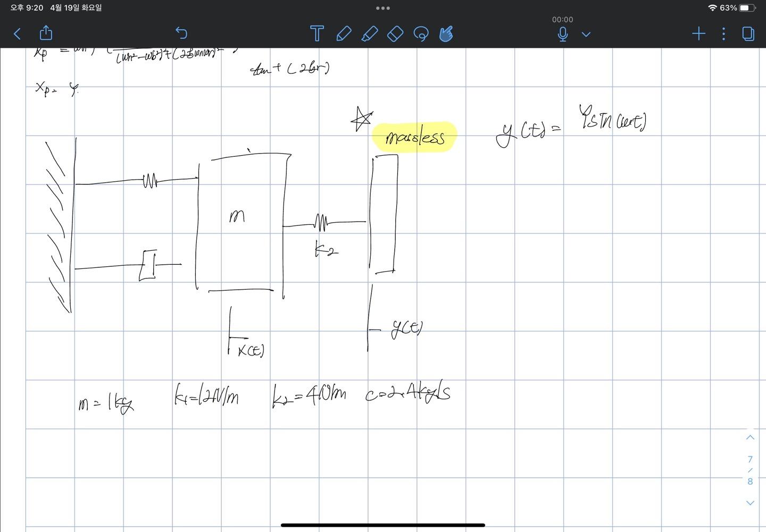Select the Lasso selection tool
766x532 pixels.
click(421, 33)
